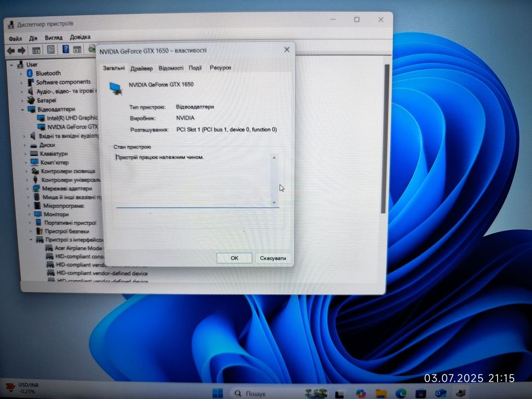Image resolution: width=532 pixels, height=399 pixels.
Task: Click the Forward arrow in Device Manager toolbar
Action: 22,51
